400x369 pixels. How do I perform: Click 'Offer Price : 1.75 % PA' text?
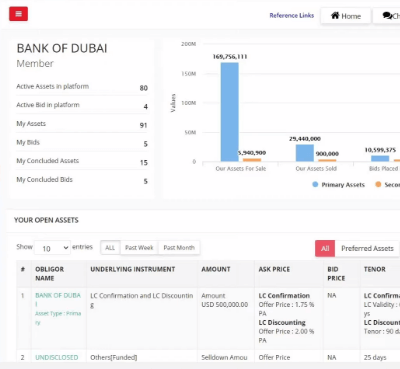(286, 309)
